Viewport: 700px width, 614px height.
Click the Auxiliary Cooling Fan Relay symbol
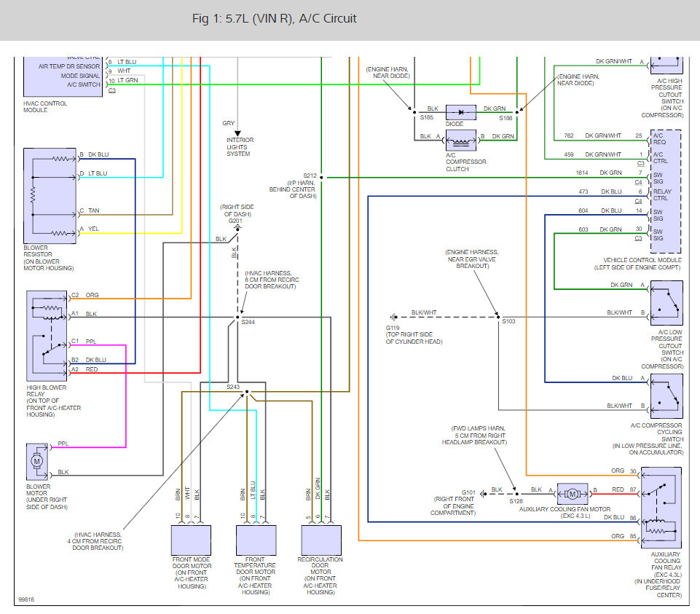tap(661, 508)
